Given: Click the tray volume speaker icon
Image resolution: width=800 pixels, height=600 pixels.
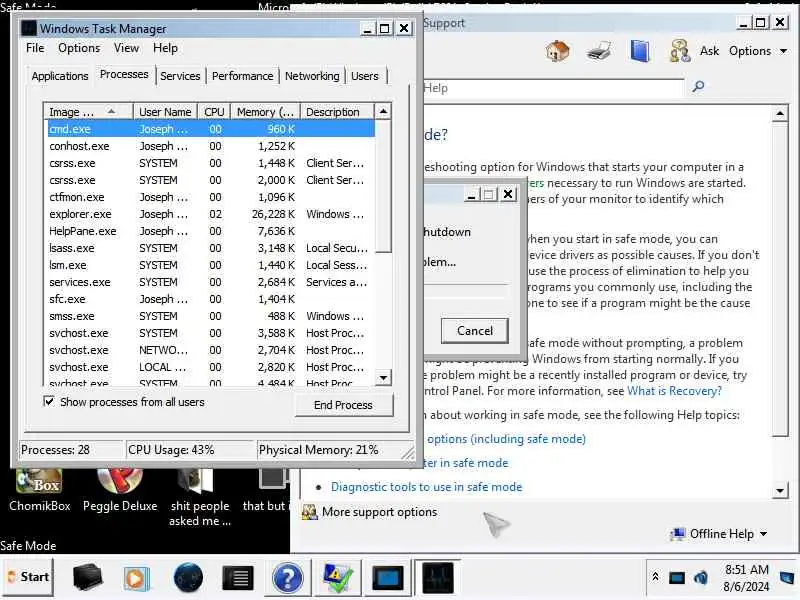Looking at the screenshot, I should point(701,578).
